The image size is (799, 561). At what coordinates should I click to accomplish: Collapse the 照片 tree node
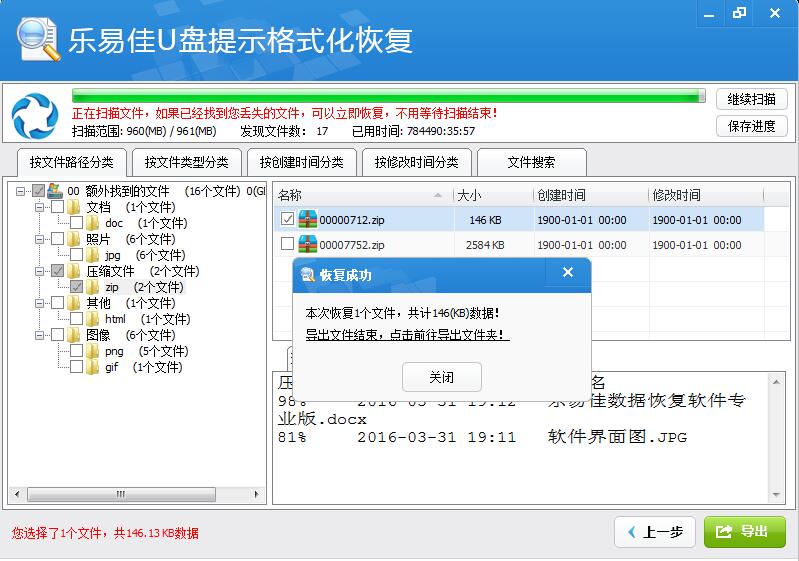[x=40, y=239]
